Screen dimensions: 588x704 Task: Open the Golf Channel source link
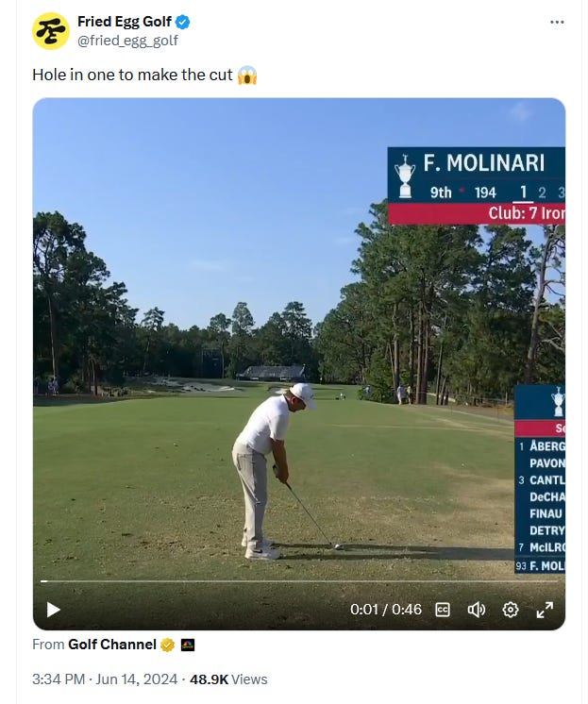pyautogui.click(x=112, y=645)
